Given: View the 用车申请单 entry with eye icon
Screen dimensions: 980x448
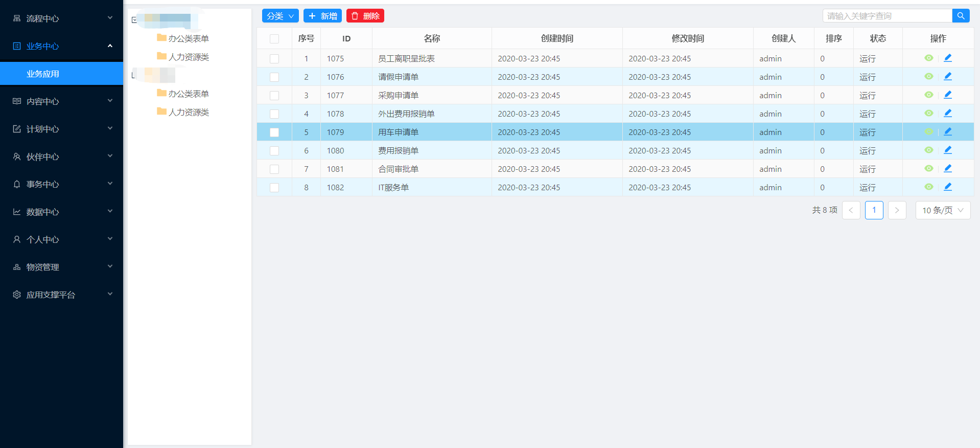Looking at the screenshot, I should pos(929,132).
